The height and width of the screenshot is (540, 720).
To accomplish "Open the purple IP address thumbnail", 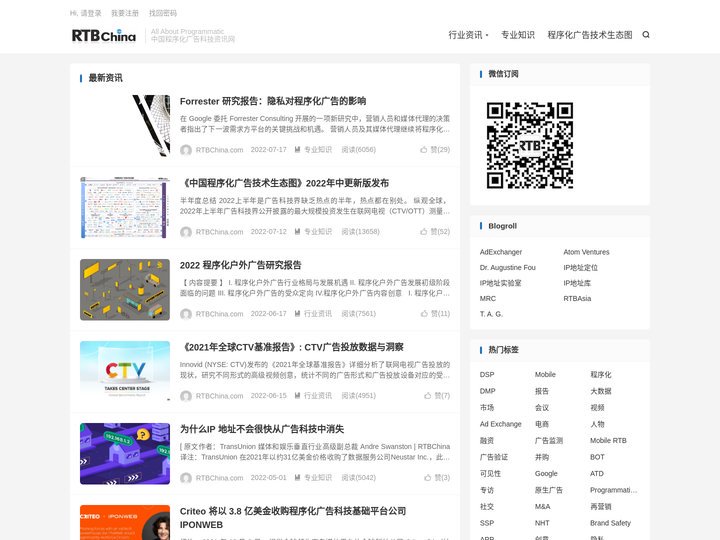I will point(125,454).
